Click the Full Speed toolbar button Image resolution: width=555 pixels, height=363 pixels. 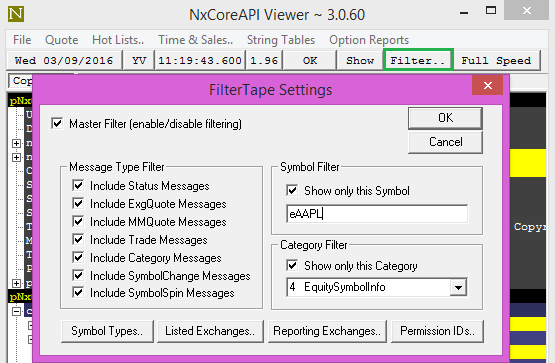(496, 60)
